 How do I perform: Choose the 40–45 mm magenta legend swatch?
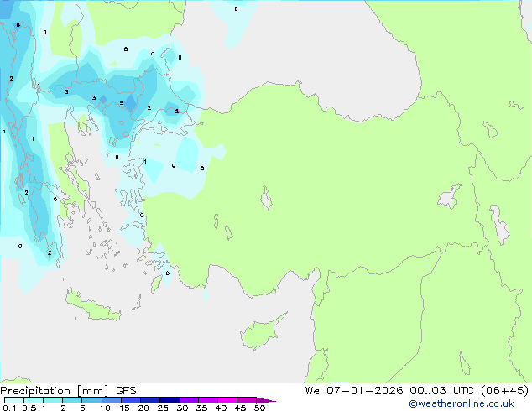point(227,400)
